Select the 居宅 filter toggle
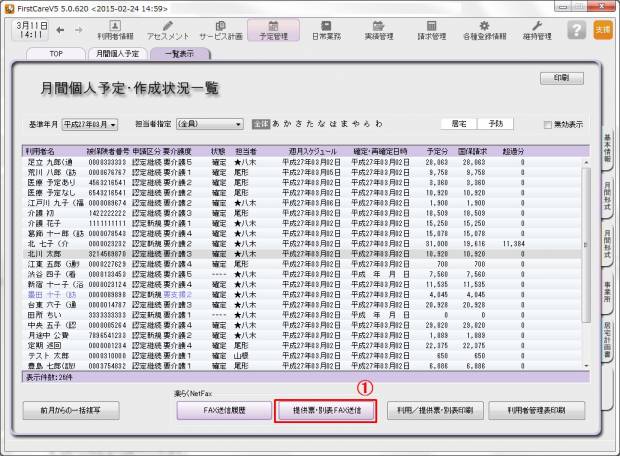The height and width of the screenshot is (456, 620). [x=458, y=124]
